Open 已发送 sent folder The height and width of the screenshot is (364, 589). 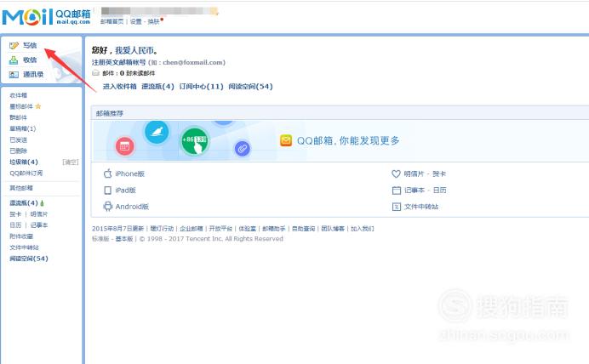[x=19, y=140]
